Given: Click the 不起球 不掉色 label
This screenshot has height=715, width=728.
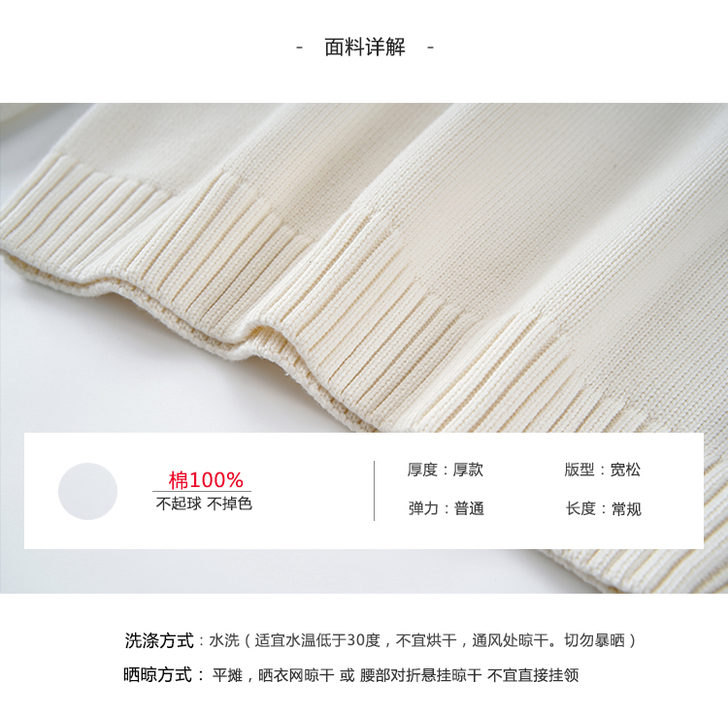Looking at the screenshot, I should [204, 504].
